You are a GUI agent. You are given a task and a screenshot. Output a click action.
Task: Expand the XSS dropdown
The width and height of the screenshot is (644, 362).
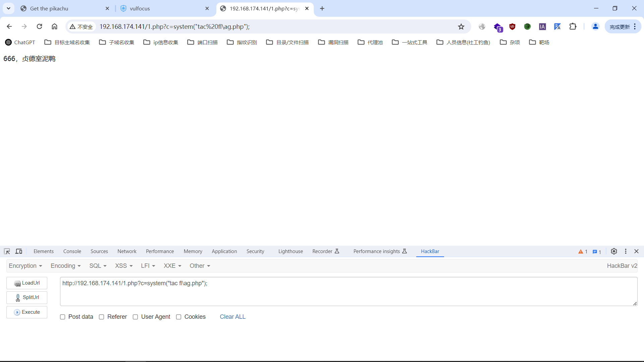point(124,266)
